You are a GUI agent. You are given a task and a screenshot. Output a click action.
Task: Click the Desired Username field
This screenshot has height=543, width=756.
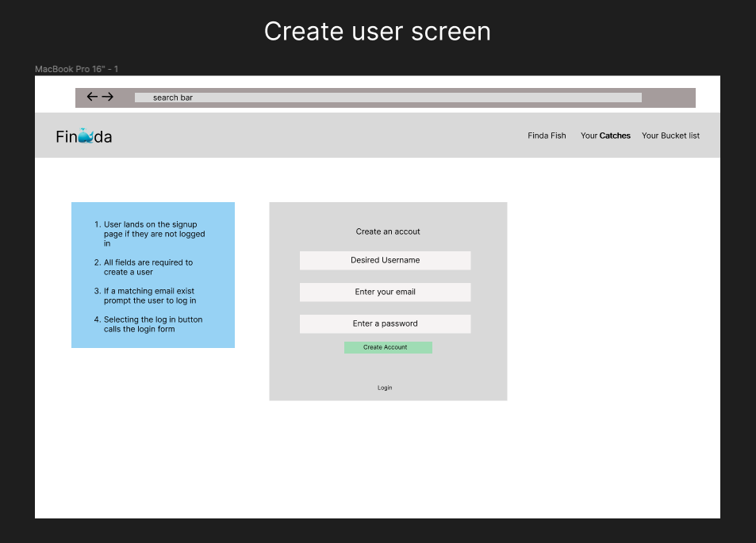coord(386,261)
